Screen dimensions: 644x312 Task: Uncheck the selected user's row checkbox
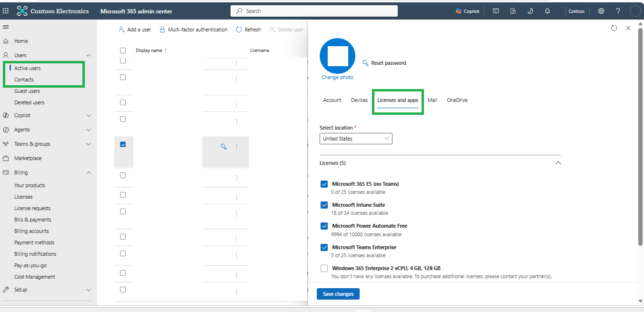coord(123,144)
